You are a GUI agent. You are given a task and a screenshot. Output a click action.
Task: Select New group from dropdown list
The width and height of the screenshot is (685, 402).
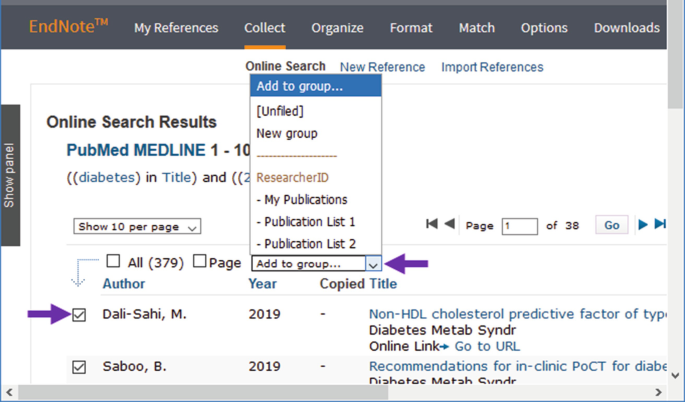point(287,133)
